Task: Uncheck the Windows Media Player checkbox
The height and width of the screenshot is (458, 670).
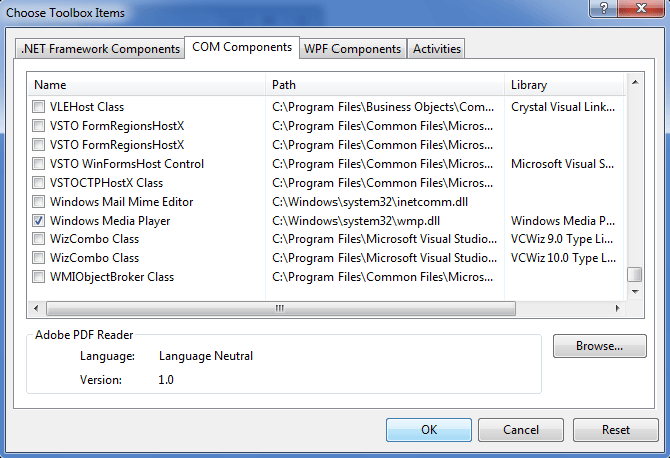Action: 39,220
